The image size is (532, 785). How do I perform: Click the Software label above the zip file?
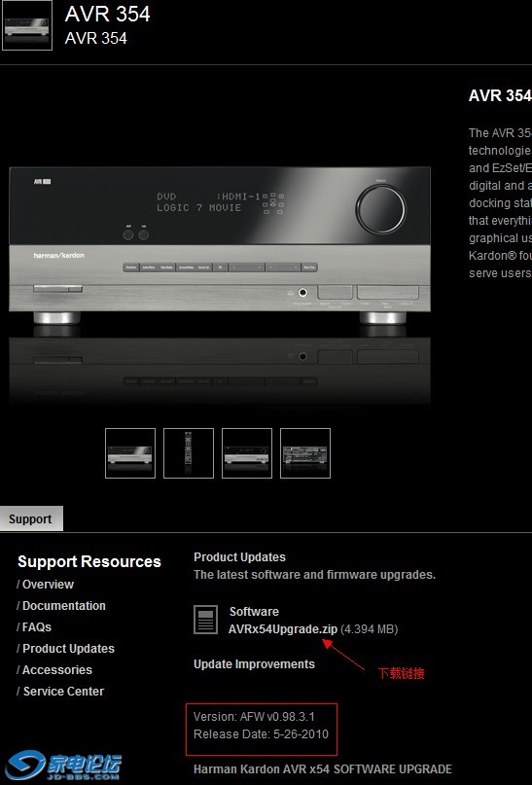(254, 611)
